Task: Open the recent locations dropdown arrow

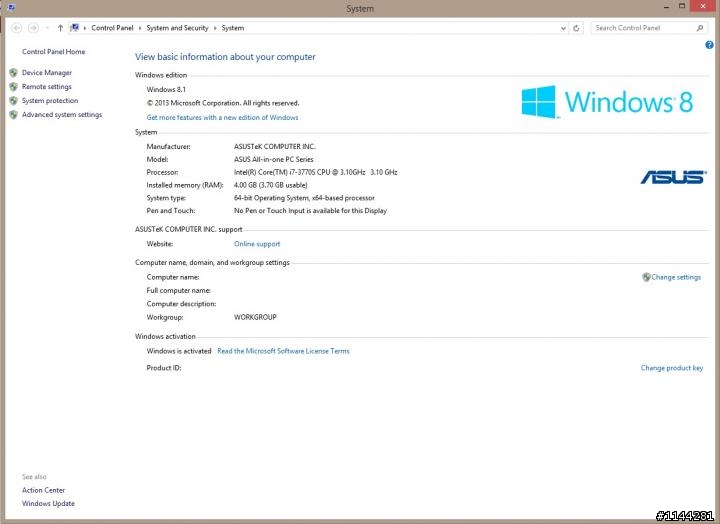Action: (x=47, y=28)
